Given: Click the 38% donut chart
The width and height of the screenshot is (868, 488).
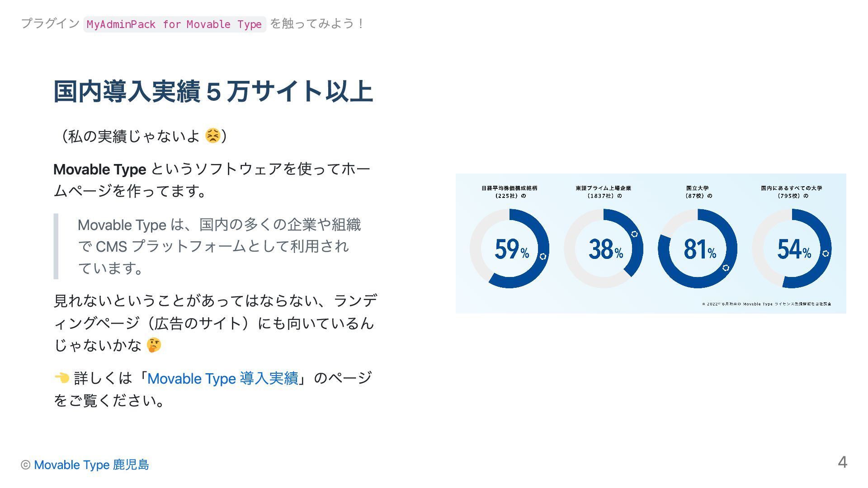Looking at the screenshot, I should tap(604, 249).
